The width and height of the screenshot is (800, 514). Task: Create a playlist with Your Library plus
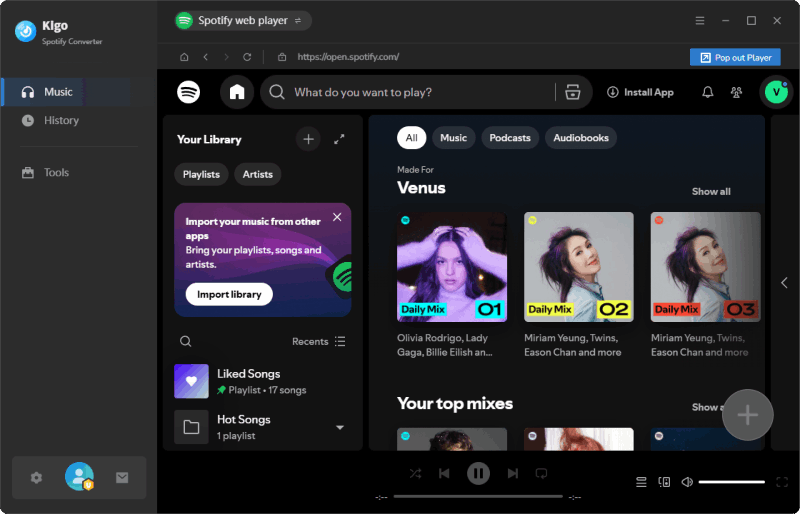point(308,139)
